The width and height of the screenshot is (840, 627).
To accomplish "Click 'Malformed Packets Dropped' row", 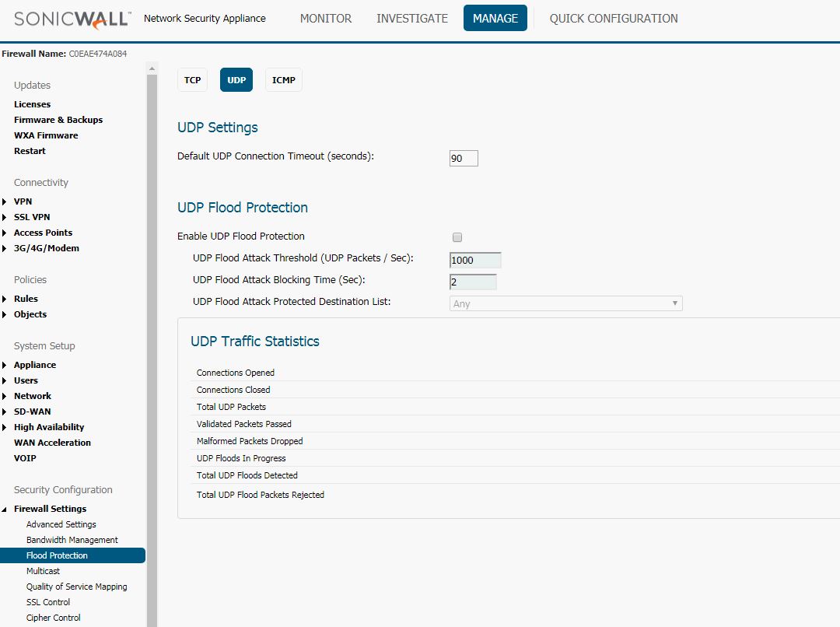I will click(516, 441).
